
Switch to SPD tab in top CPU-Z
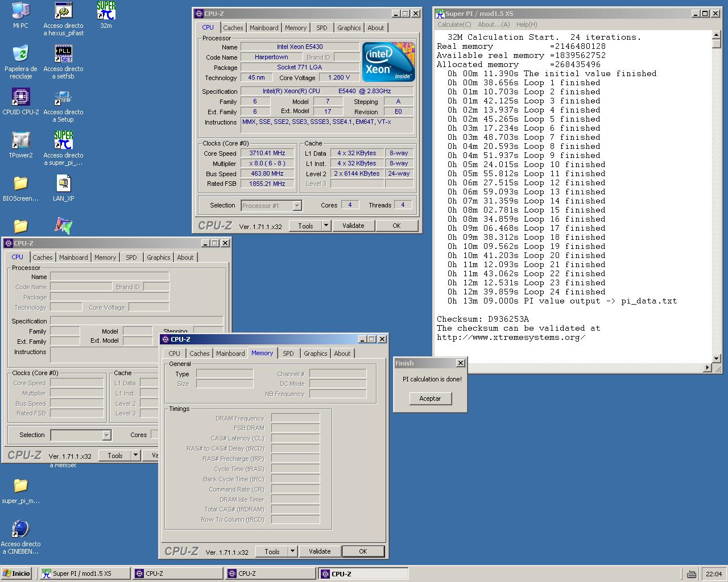[x=322, y=28]
